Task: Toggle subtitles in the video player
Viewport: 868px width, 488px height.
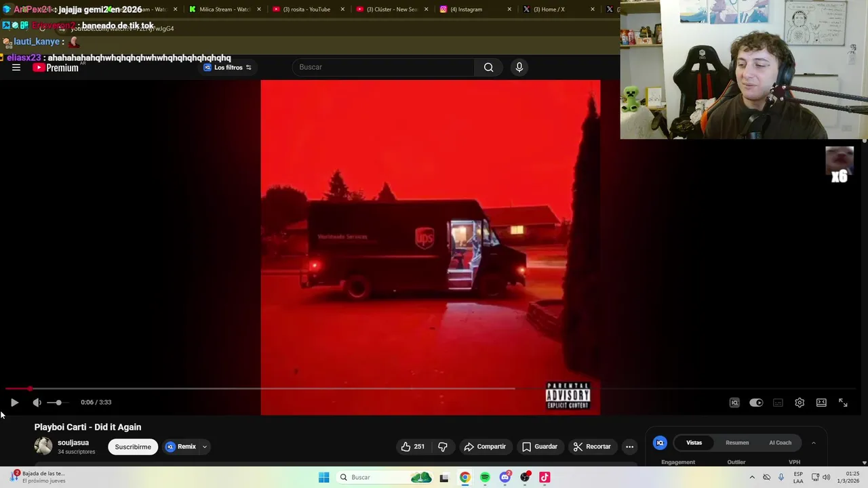Action: coord(778,403)
